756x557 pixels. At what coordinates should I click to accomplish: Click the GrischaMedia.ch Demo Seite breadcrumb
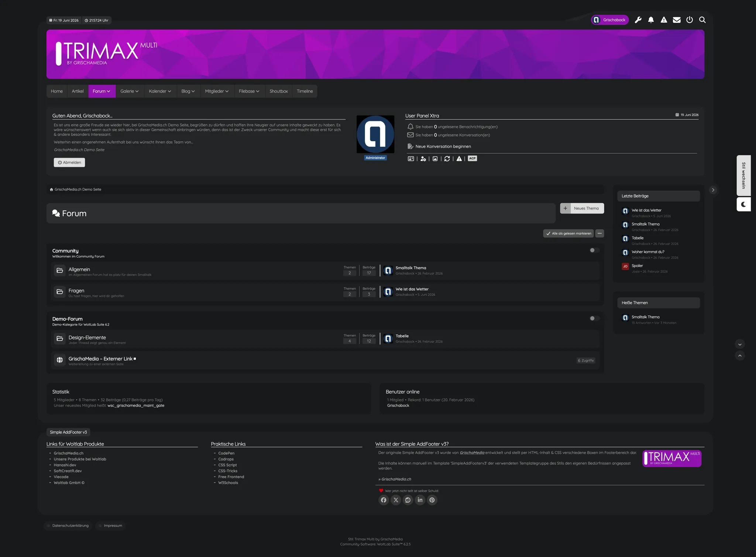tap(78, 190)
